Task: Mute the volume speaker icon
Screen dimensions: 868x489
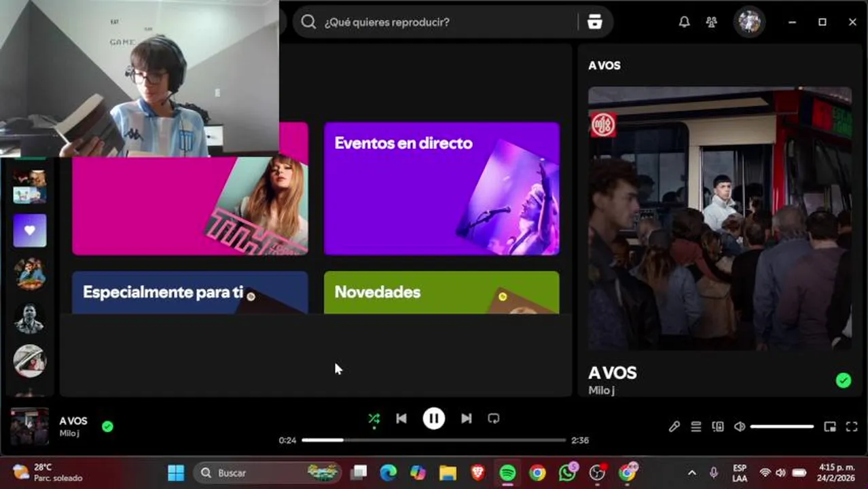Action: tap(740, 427)
